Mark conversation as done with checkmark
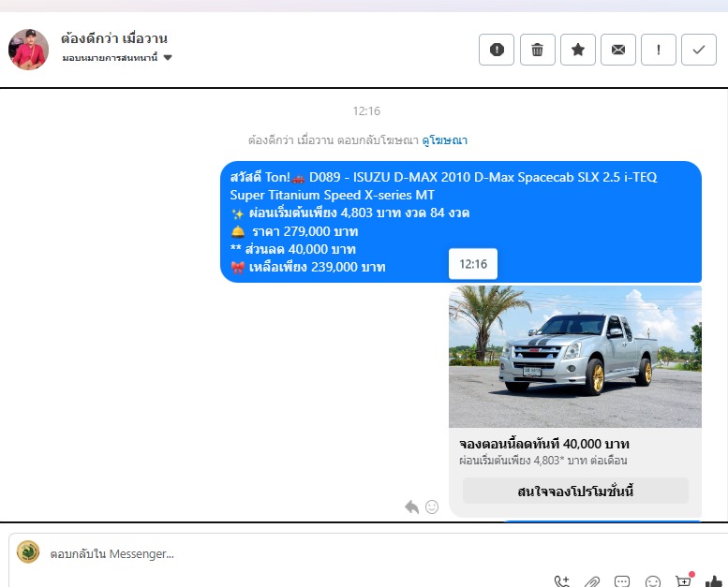 click(699, 50)
